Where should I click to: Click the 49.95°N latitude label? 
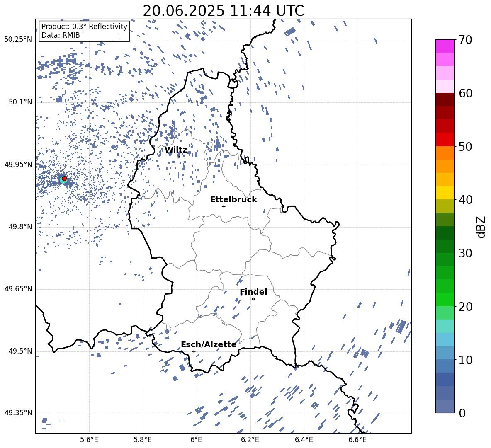18,165
